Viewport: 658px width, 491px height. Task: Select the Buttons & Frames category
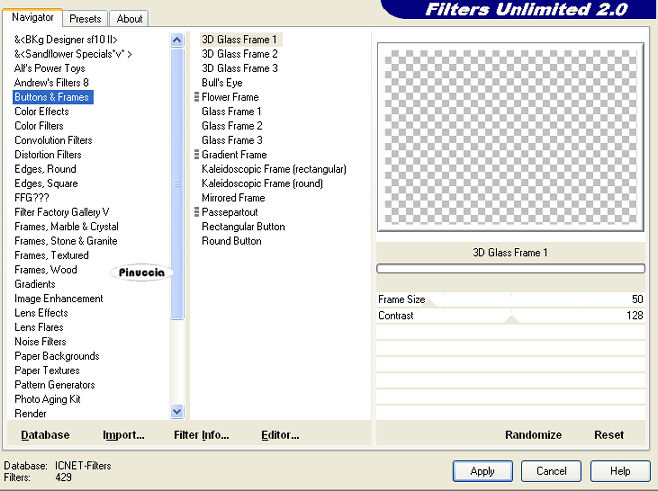(52, 97)
